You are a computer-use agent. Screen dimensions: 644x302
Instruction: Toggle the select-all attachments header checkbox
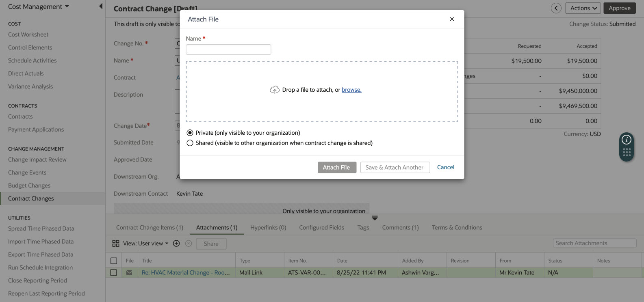pyautogui.click(x=114, y=261)
